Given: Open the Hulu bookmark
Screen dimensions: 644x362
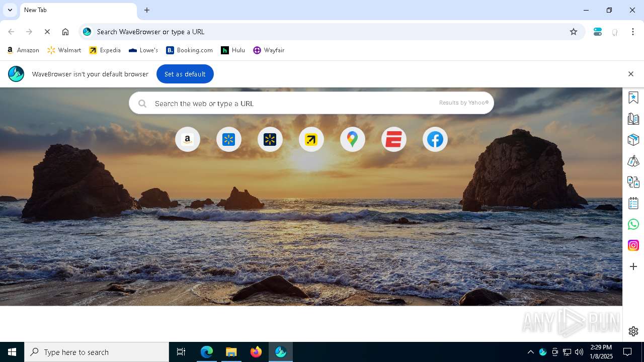Looking at the screenshot, I should click(233, 50).
